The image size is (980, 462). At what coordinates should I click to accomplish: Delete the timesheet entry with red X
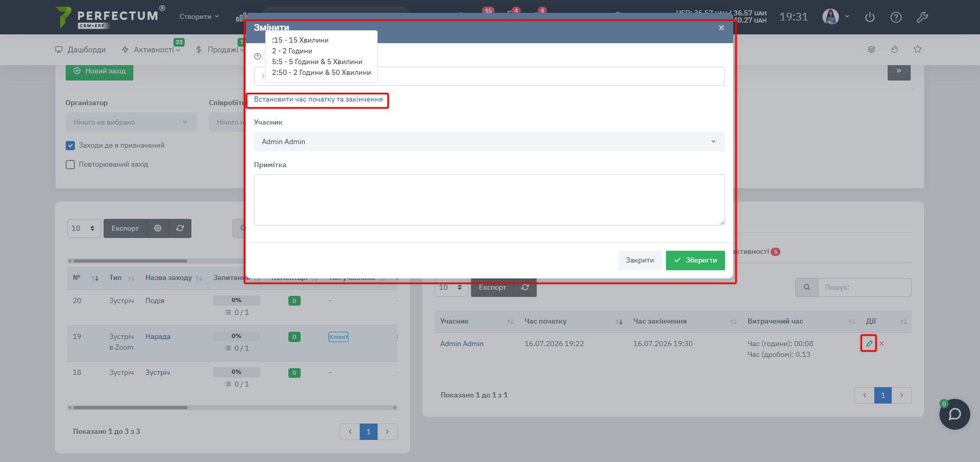881,344
